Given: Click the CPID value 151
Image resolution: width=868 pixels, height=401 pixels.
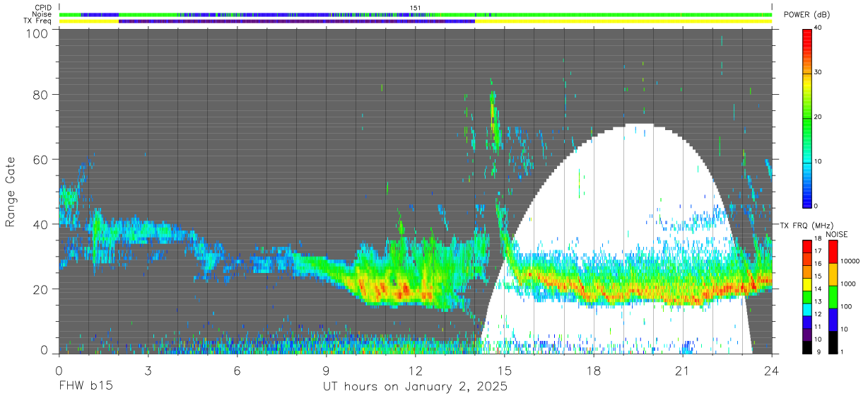Looking at the screenshot, I should point(416,8).
